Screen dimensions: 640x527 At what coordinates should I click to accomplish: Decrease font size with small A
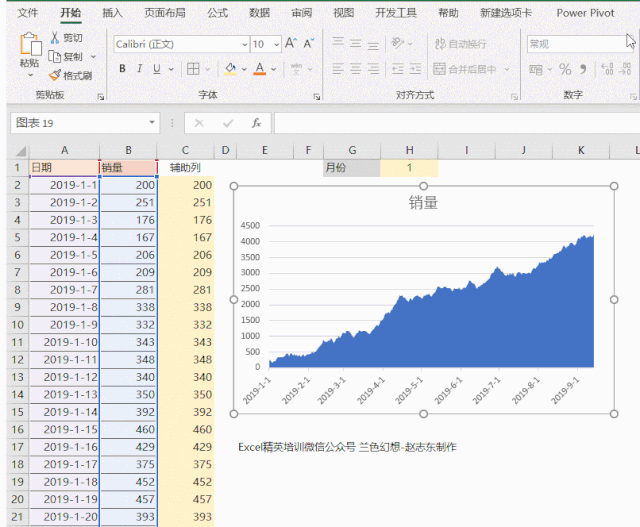click(x=309, y=43)
